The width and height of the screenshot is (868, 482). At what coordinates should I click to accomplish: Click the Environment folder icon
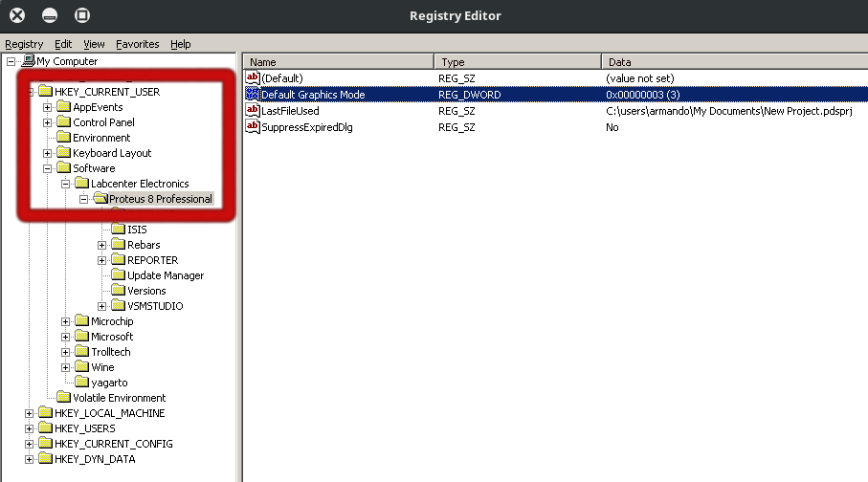point(64,138)
